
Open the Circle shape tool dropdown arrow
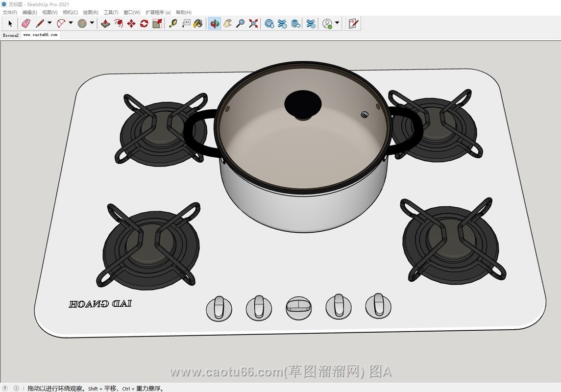(92, 23)
